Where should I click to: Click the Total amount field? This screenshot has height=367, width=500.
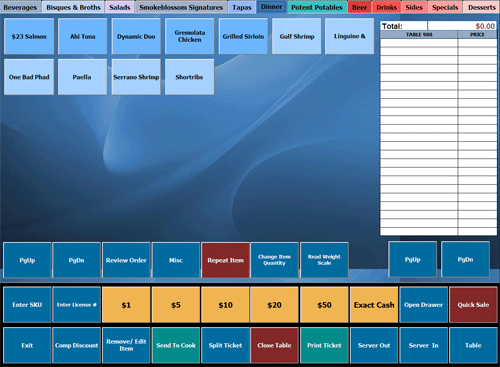point(462,26)
